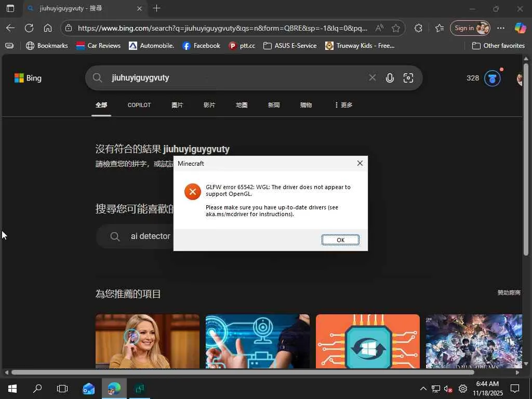Switch to the COPILOT tab
This screenshot has width=532, height=399.
(x=139, y=105)
